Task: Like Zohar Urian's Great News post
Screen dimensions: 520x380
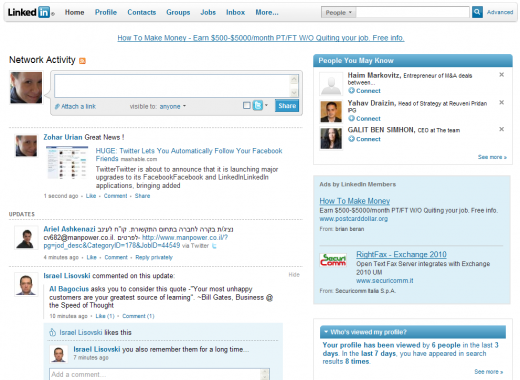Action: click(91, 196)
